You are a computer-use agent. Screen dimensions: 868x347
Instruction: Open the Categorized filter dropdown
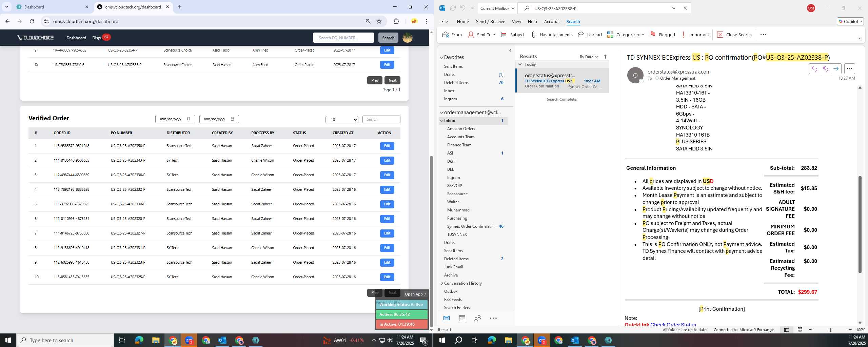pyautogui.click(x=626, y=35)
